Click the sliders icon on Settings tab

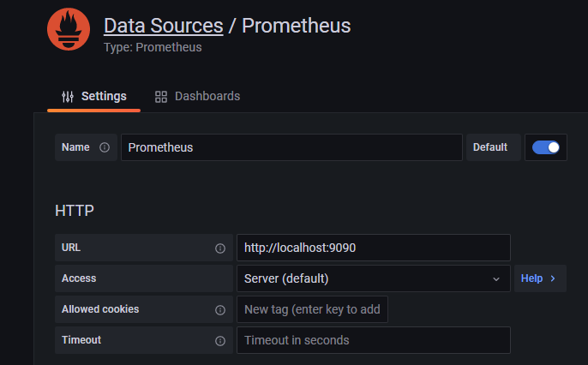pos(68,97)
